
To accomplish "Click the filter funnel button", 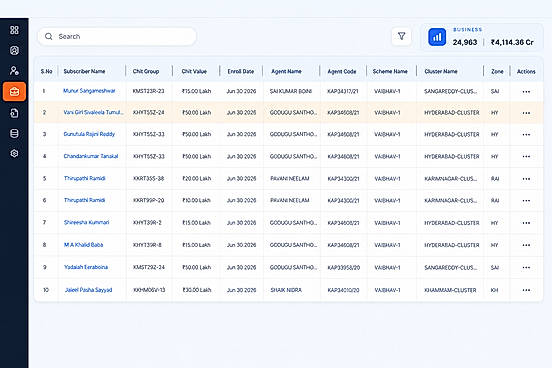I will [x=401, y=36].
